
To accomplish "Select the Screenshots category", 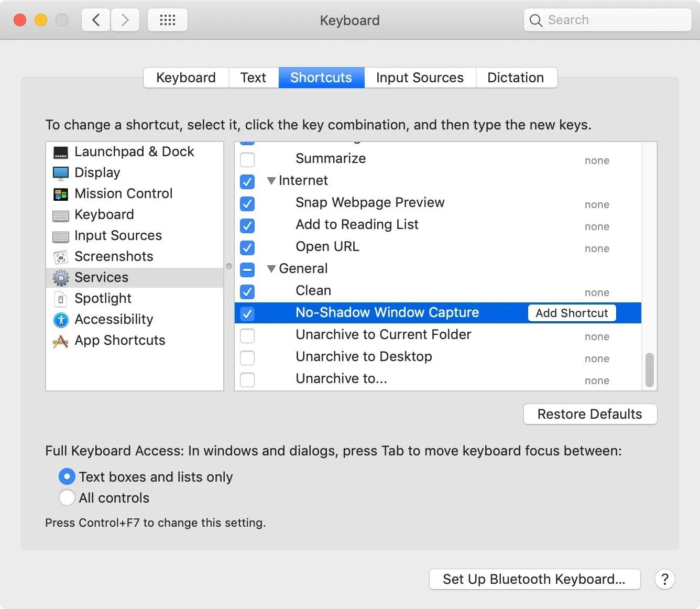I will click(x=135, y=257).
